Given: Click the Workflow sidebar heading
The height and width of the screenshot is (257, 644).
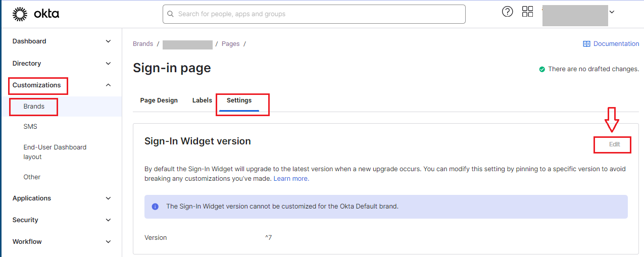Looking at the screenshot, I should [27, 242].
